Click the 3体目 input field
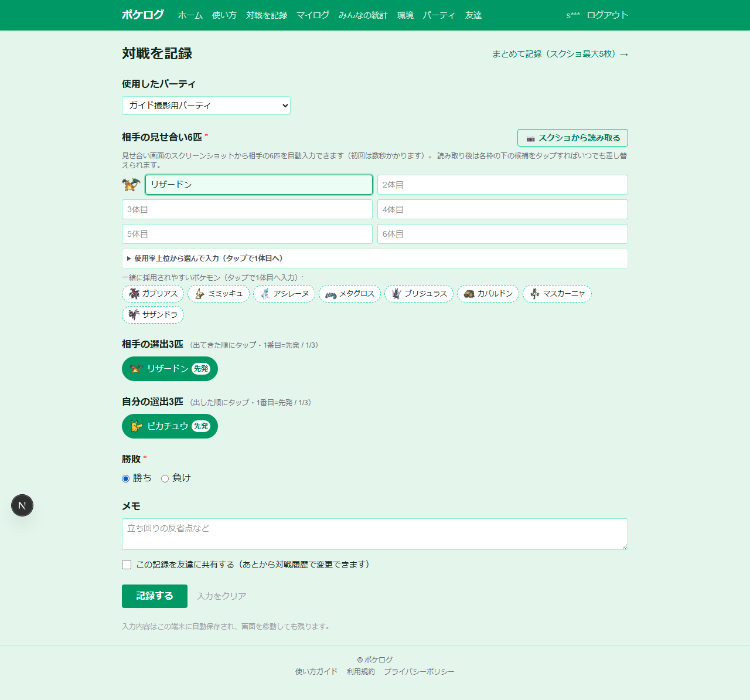 (x=247, y=209)
